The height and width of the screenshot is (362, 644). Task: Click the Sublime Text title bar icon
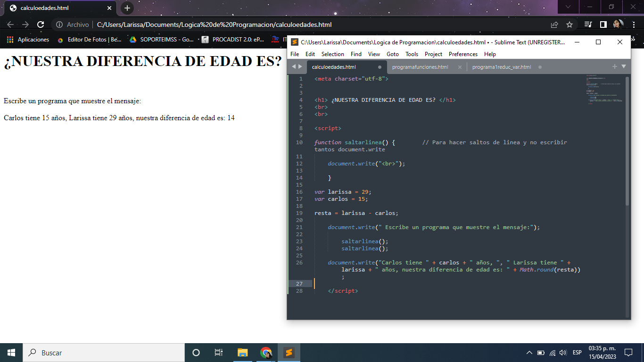[295, 42]
